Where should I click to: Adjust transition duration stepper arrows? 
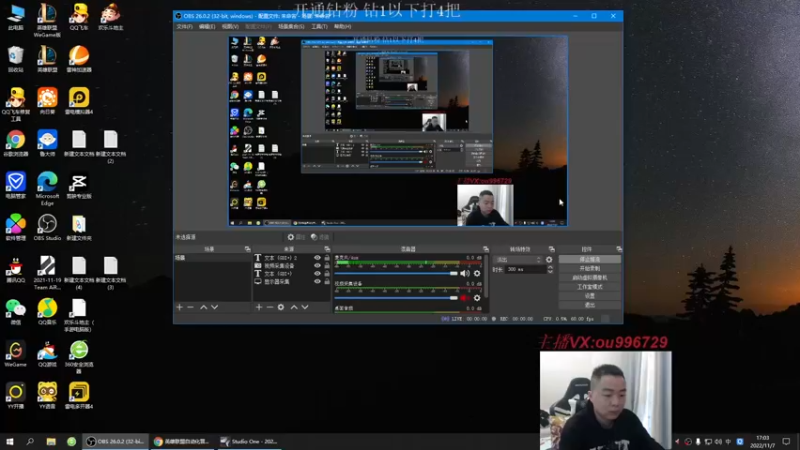[x=550, y=269]
